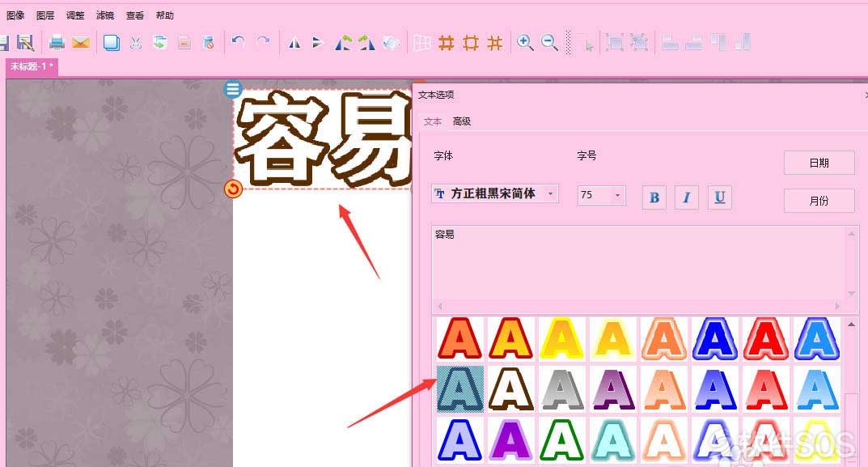Click the email envelope icon
The image size is (868, 467).
[x=81, y=42]
